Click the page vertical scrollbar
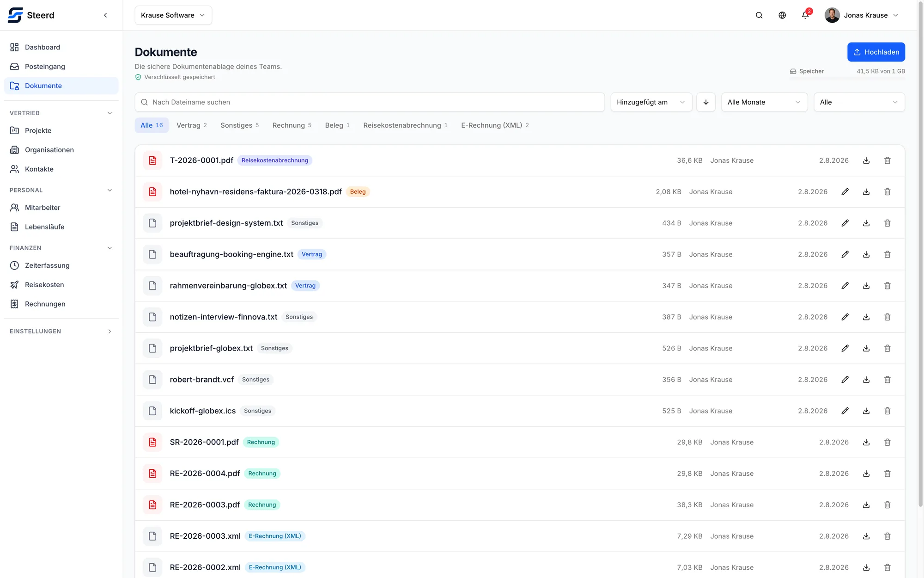The width and height of the screenshot is (924, 578). (x=920, y=254)
